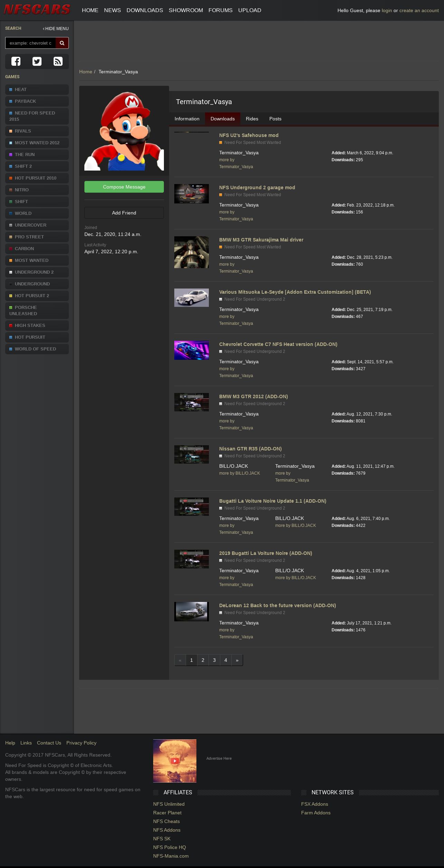Go to page 3 of downloads
Screen dimensions: 444x868
tap(214, 660)
